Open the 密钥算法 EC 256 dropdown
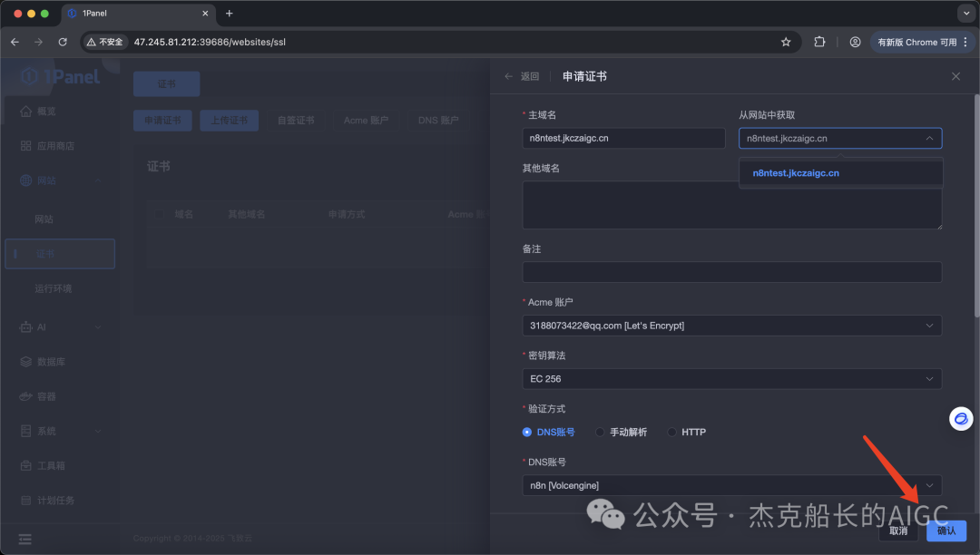 click(x=732, y=378)
